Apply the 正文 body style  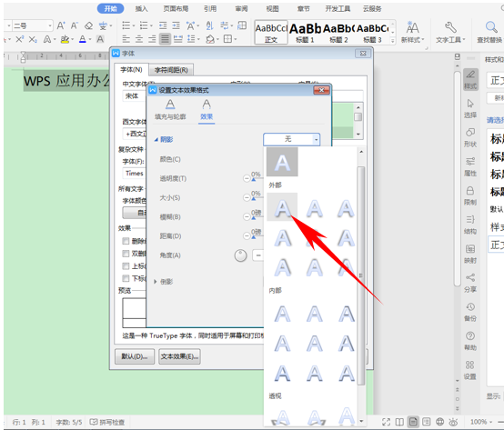271,33
